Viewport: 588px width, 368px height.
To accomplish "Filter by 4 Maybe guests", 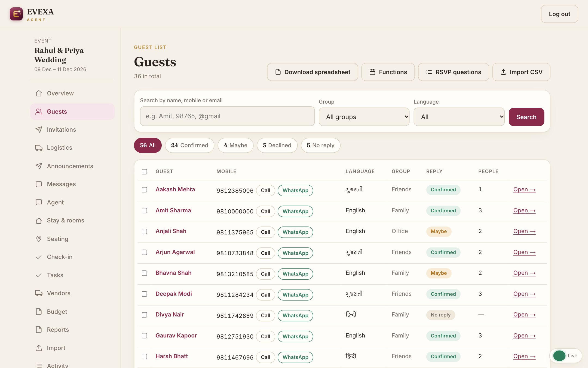I will tap(235, 145).
